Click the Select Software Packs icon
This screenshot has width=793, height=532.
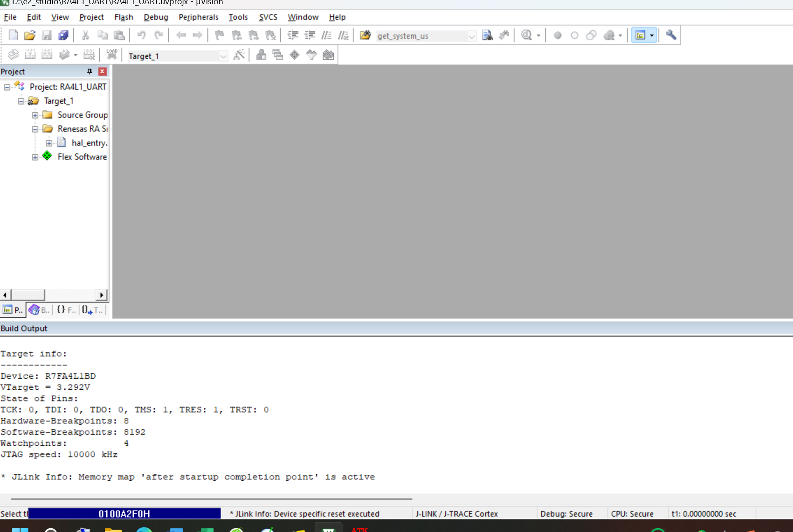(311, 55)
